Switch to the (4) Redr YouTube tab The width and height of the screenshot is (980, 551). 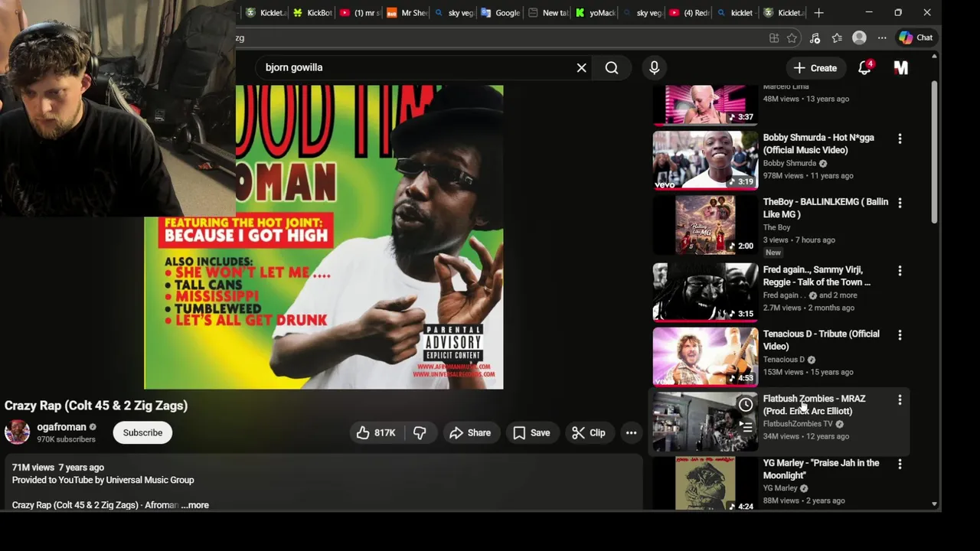point(689,13)
